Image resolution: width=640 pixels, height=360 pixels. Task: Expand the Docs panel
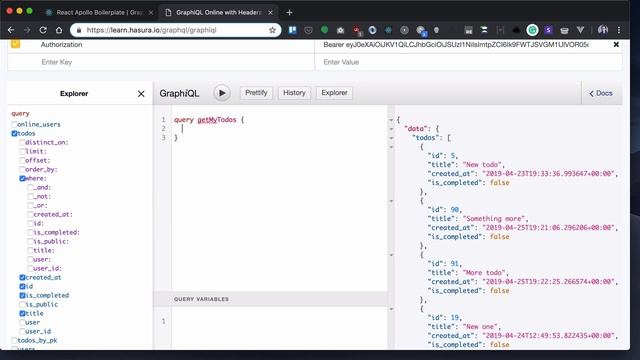601,93
